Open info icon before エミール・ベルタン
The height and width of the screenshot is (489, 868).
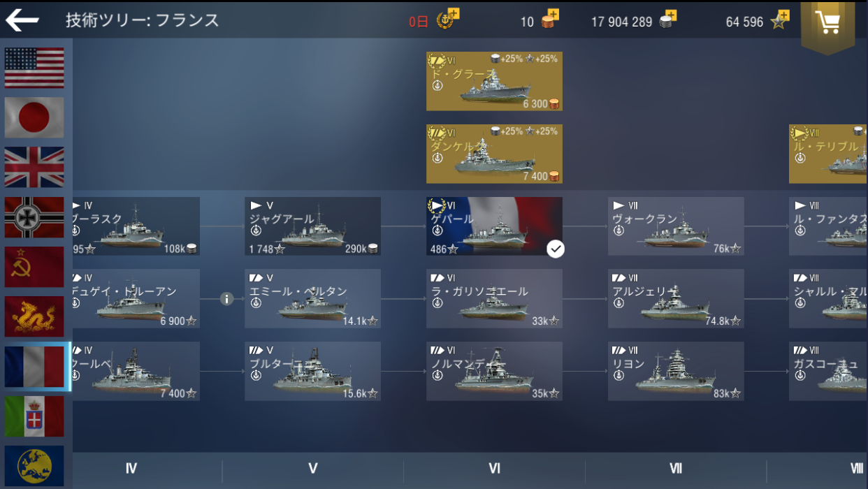(226, 299)
